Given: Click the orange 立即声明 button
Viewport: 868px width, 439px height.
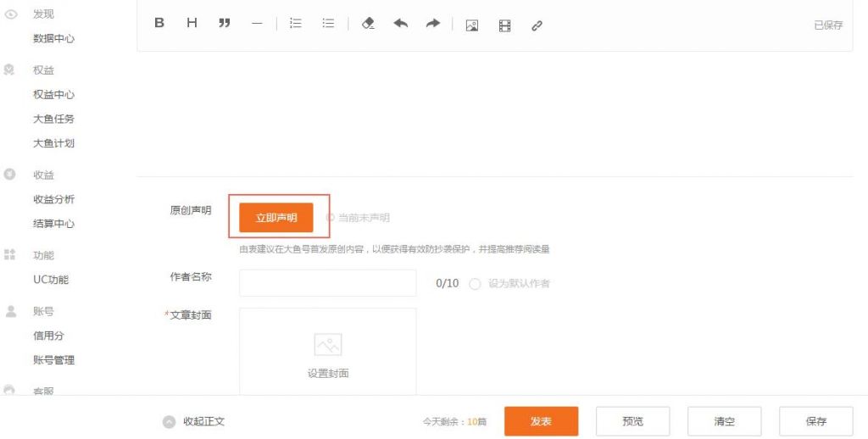Looking at the screenshot, I should pyautogui.click(x=276, y=218).
